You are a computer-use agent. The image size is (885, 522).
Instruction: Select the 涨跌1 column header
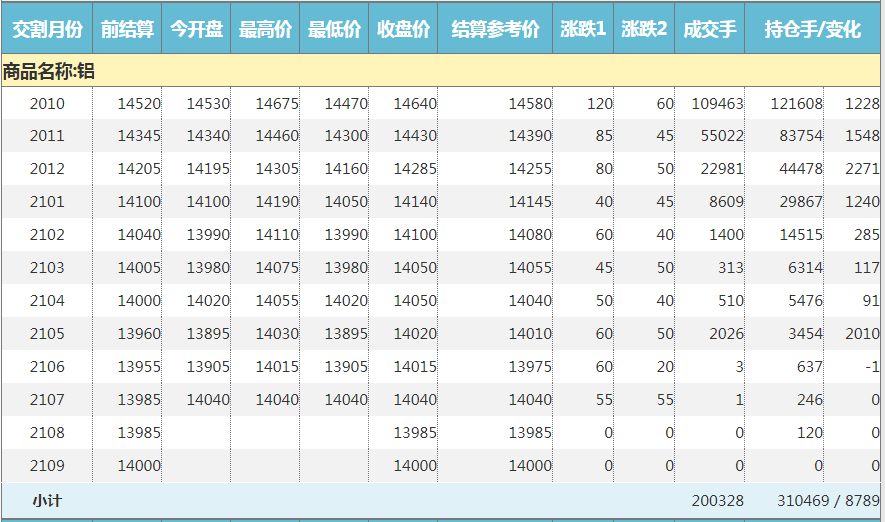tap(583, 30)
